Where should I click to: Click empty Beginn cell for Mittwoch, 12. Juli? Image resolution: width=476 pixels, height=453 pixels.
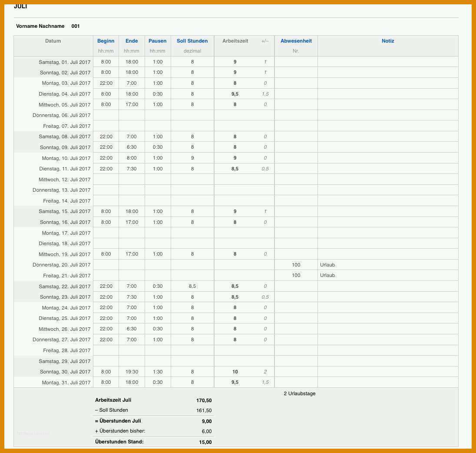[x=106, y=179]
